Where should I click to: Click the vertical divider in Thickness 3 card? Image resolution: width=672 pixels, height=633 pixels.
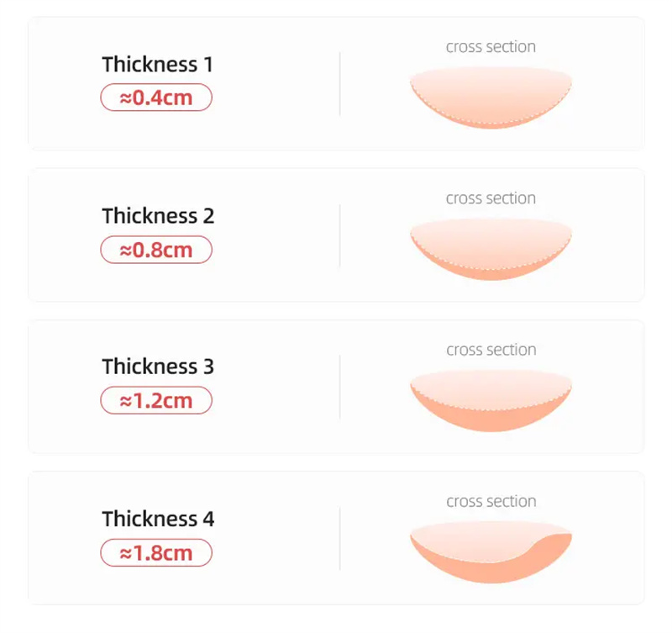tap(340, 388)
